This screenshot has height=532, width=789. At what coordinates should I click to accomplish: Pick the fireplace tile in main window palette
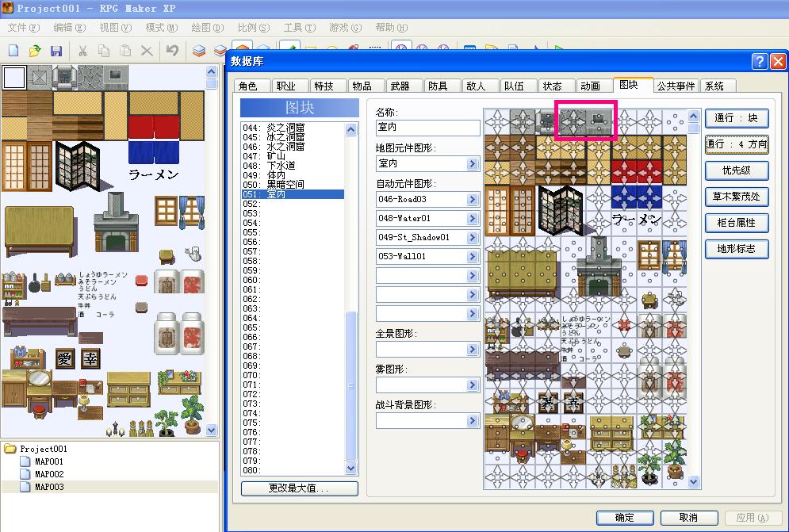click(x=116, y=222)
